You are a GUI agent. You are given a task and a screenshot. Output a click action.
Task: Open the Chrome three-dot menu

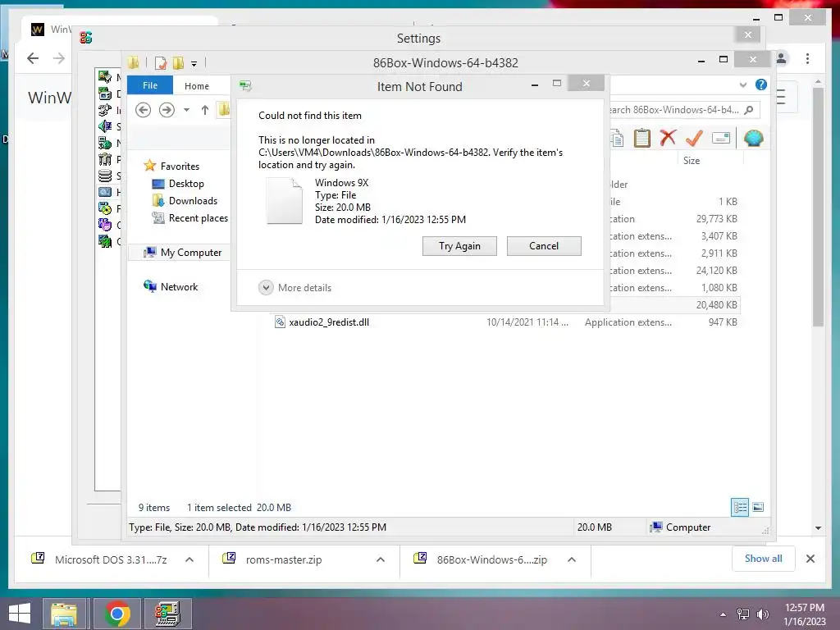coord(807,58)
